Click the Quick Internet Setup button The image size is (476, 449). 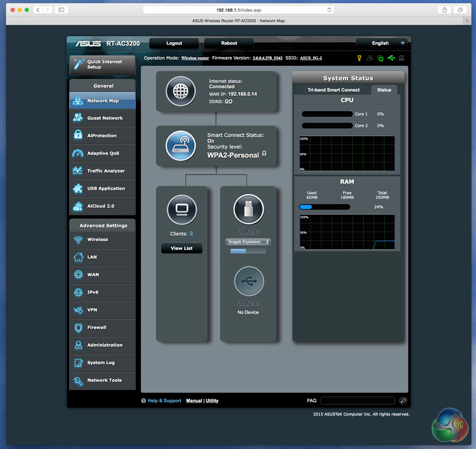[x=102, y=64]
